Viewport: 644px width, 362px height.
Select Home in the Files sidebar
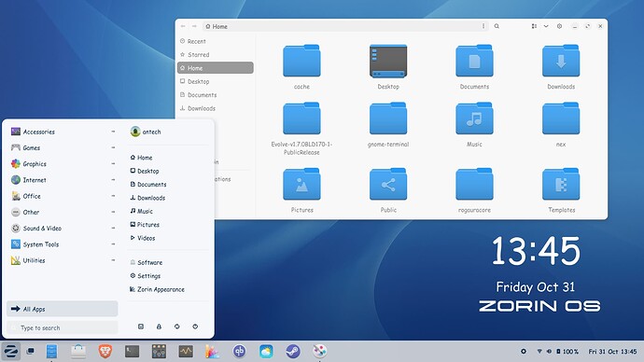(216, 68)
